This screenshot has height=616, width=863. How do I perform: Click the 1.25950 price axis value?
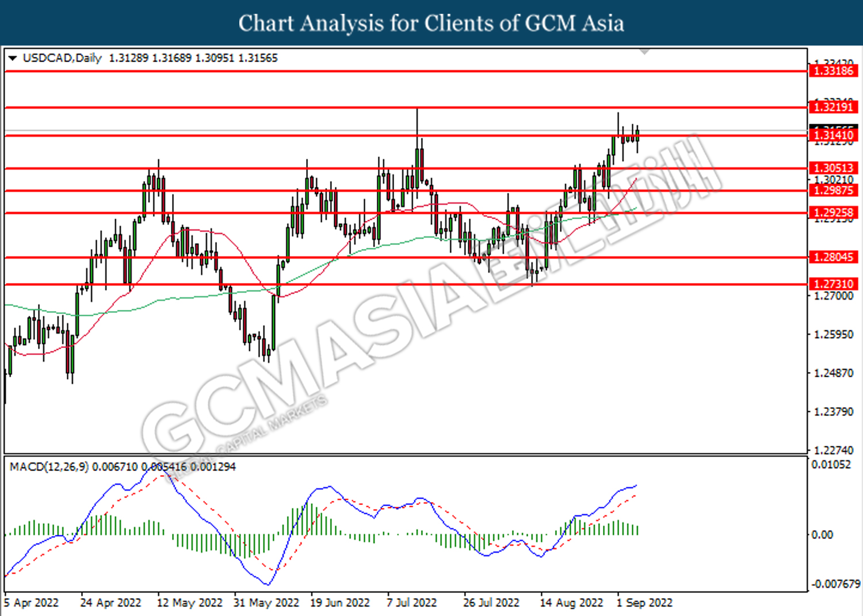(x=834, y=334)
